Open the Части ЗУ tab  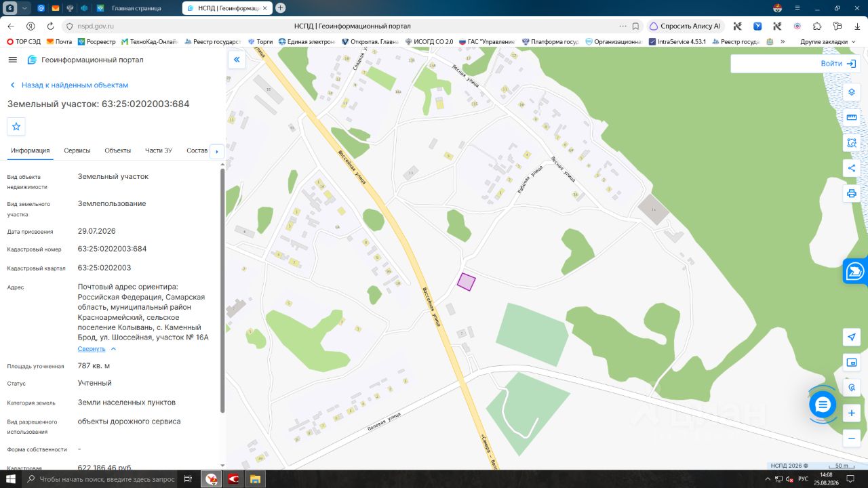pyautogui.click(x=159, y=150)
